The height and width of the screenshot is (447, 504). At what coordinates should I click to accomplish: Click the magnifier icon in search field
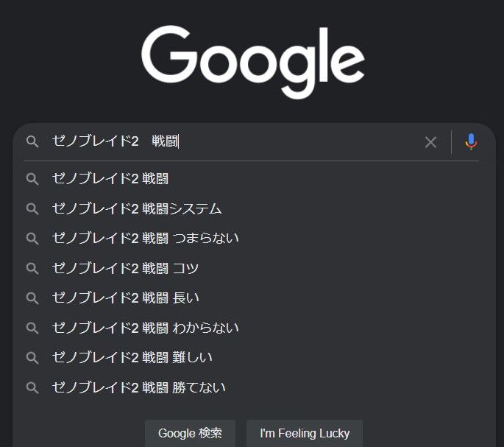point(32,141)
